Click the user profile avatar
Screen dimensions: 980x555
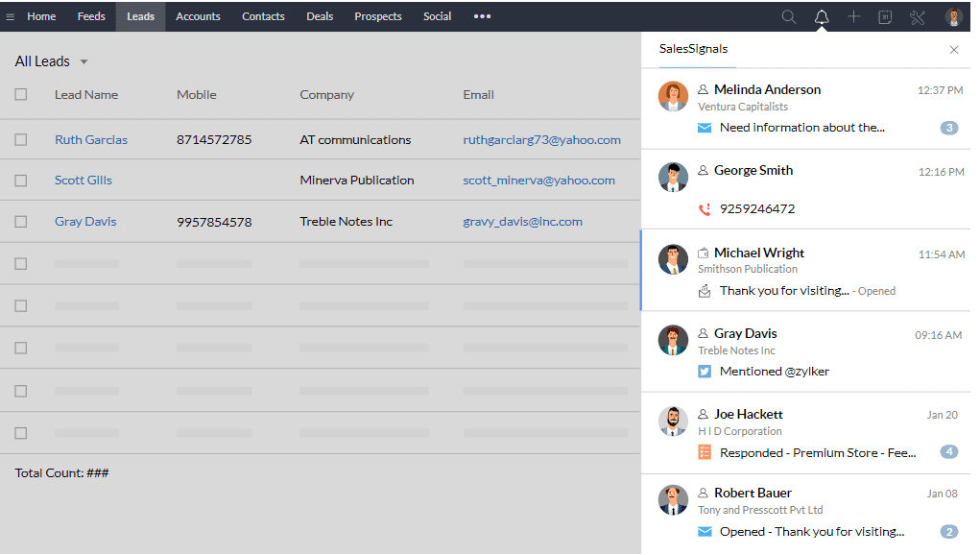(x=952, y=16)
